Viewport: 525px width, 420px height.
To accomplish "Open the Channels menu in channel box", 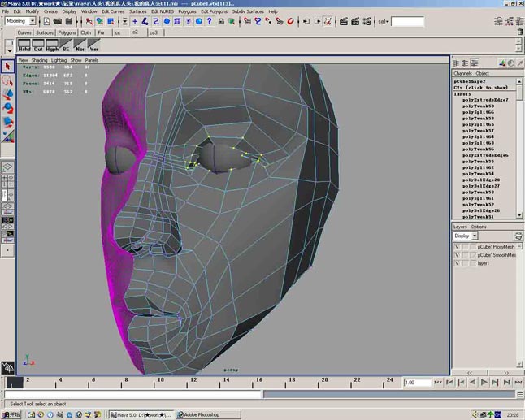I will point(462,73).
